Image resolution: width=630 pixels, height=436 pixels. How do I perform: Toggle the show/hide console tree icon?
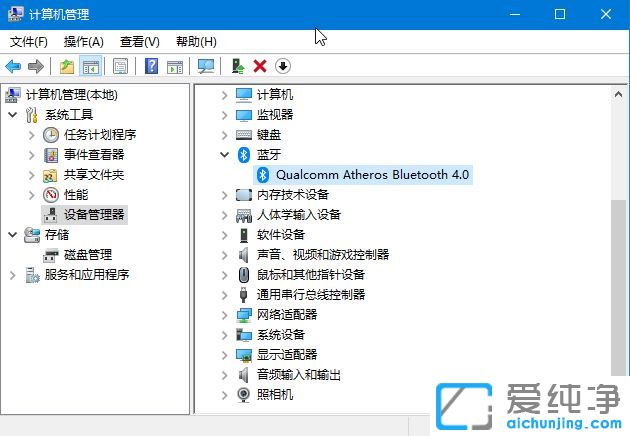click(90, 66)
